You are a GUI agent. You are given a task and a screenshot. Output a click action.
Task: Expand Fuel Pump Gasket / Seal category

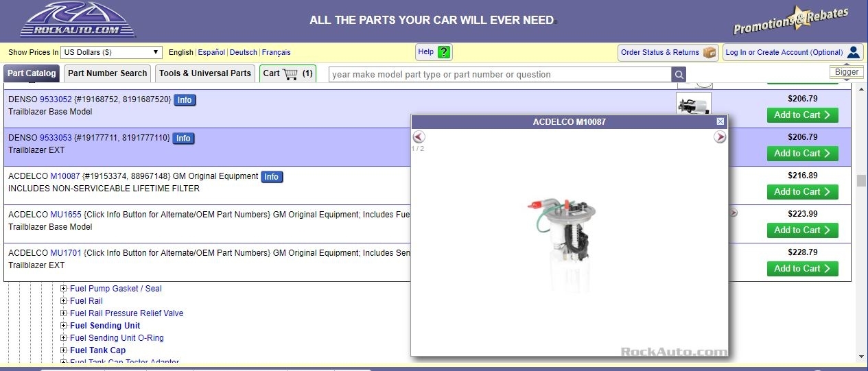[x=64, y=289]
